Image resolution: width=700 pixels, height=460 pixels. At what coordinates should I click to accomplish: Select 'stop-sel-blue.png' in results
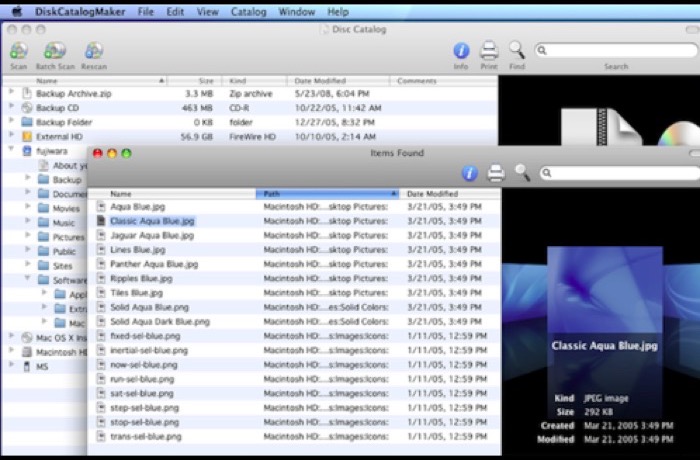coord(145,422)
